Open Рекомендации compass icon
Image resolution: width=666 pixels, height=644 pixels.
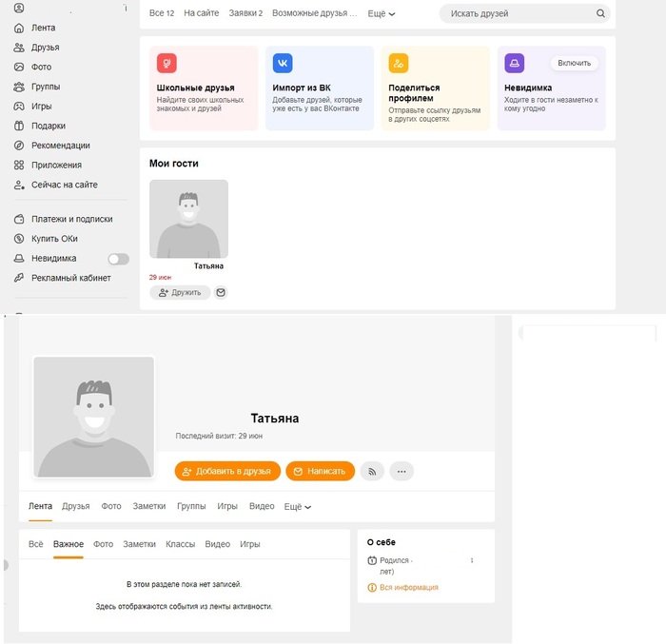(x=19, y=146)
